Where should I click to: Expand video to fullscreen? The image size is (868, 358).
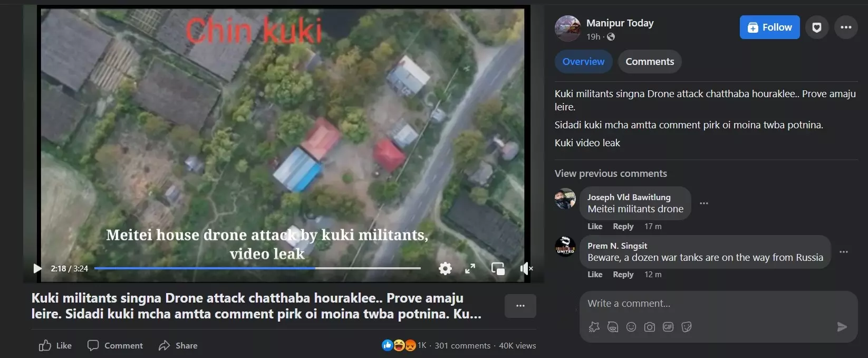coord(470,268)
